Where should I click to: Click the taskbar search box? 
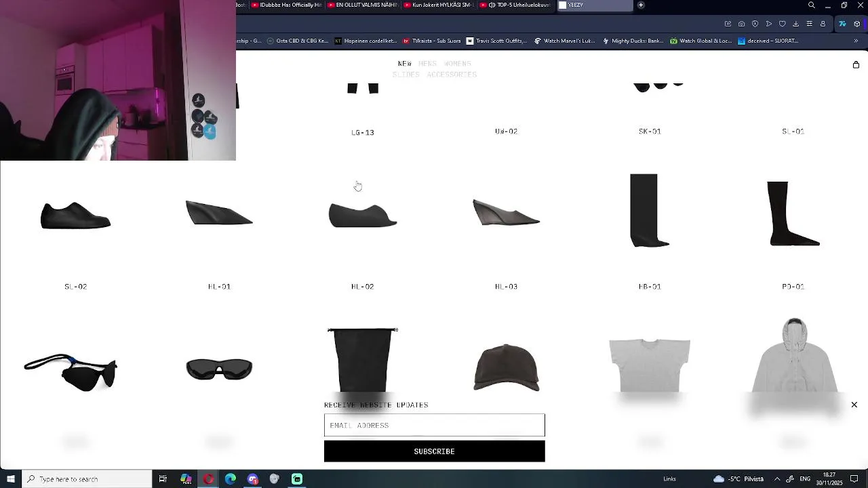pyautogui.click(x=87, y=479)
